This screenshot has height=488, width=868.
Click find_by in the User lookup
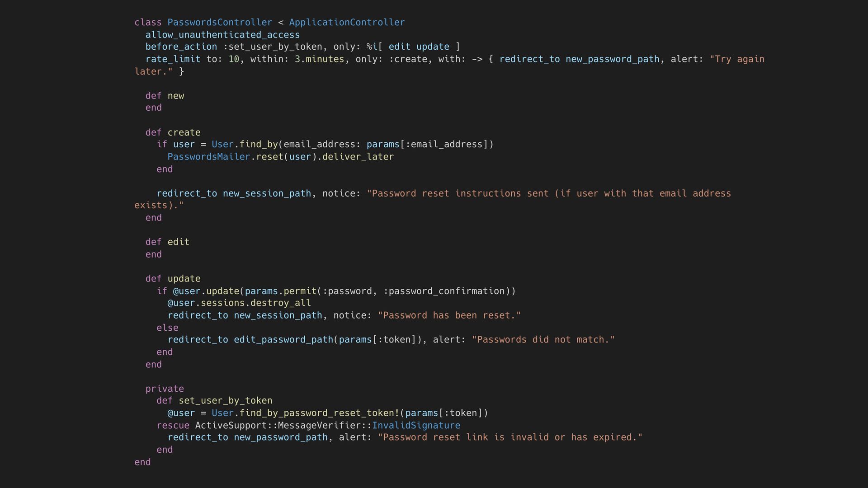coord(259,145)
